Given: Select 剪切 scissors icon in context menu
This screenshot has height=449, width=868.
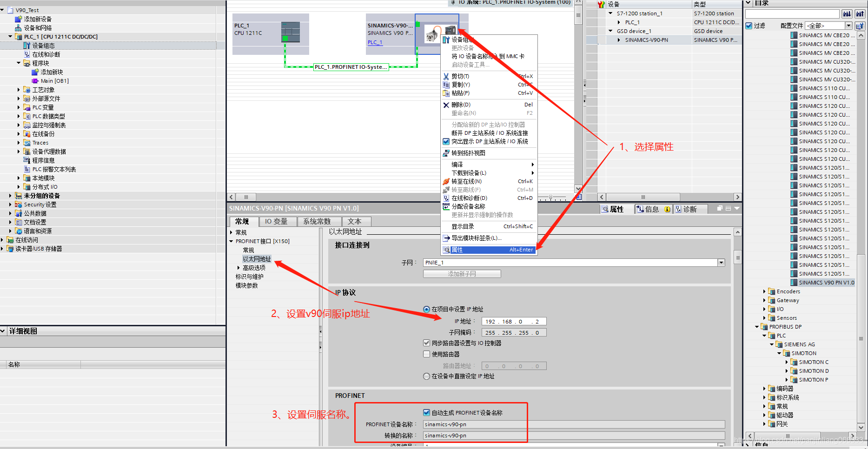Looking at the screenshot, I should pyautogui.click(x=446, y=76).
